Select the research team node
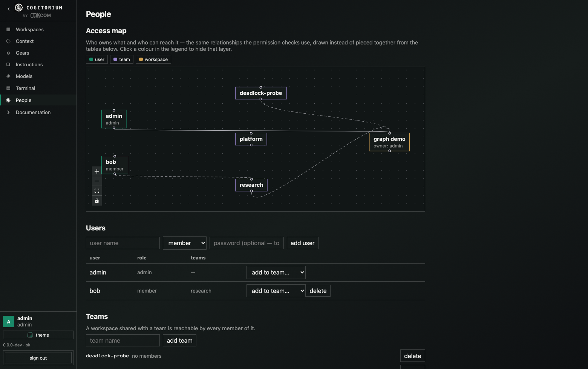Viewport: 588px width, 369px height. 251,185
